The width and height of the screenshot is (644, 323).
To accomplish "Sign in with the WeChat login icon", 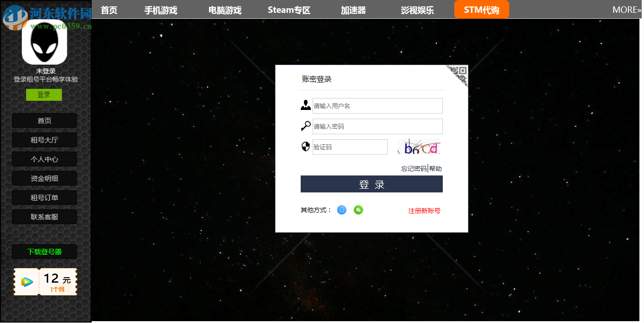I will 358,210.
